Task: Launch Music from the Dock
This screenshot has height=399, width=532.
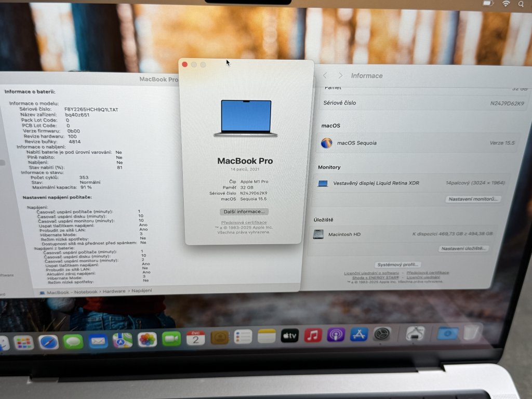Action: pyautogui.click(x=313, y=335)
